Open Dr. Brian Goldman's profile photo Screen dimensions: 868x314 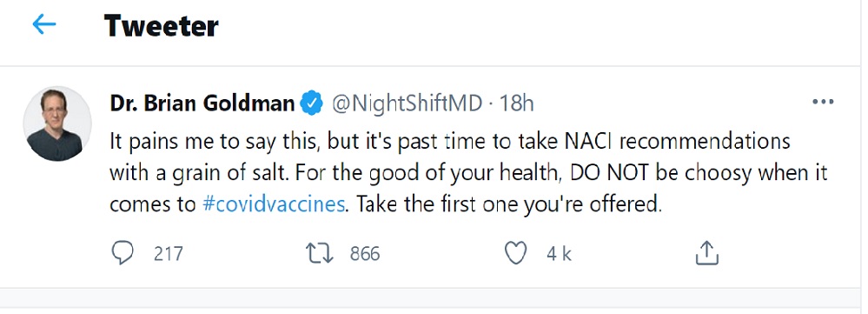[x=57, y=124]
